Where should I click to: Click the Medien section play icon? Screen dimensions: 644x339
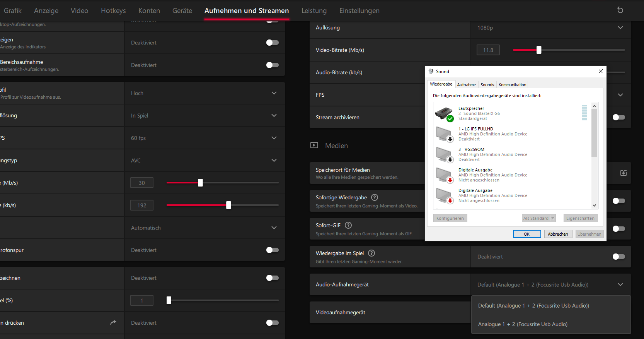(x=314, y=145)
